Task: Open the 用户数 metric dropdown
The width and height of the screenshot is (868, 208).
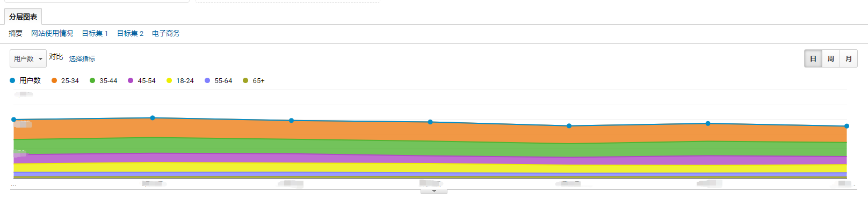Action: pyautogui.click(x=28, y=58)
